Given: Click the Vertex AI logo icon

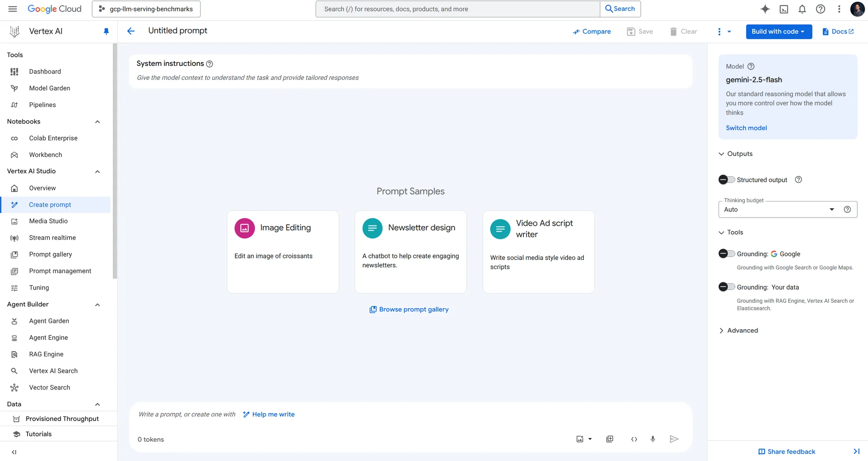Looking at the screenshot, I should 14,31.
